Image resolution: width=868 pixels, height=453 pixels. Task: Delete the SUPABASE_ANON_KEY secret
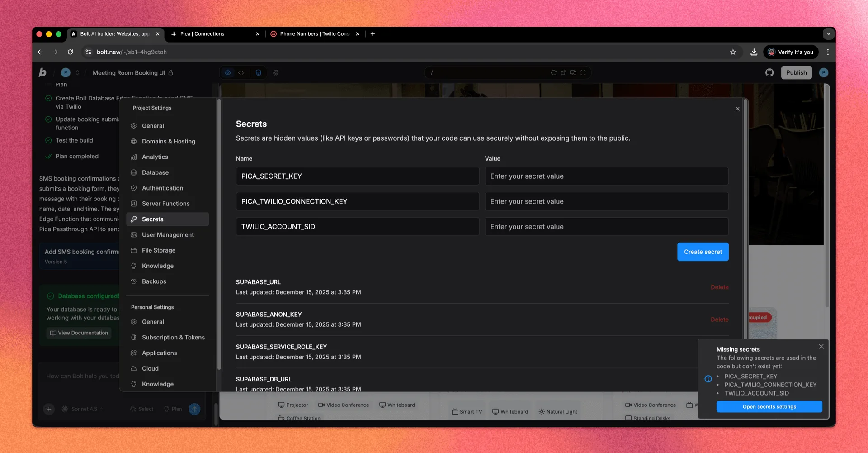pos(719,319)
